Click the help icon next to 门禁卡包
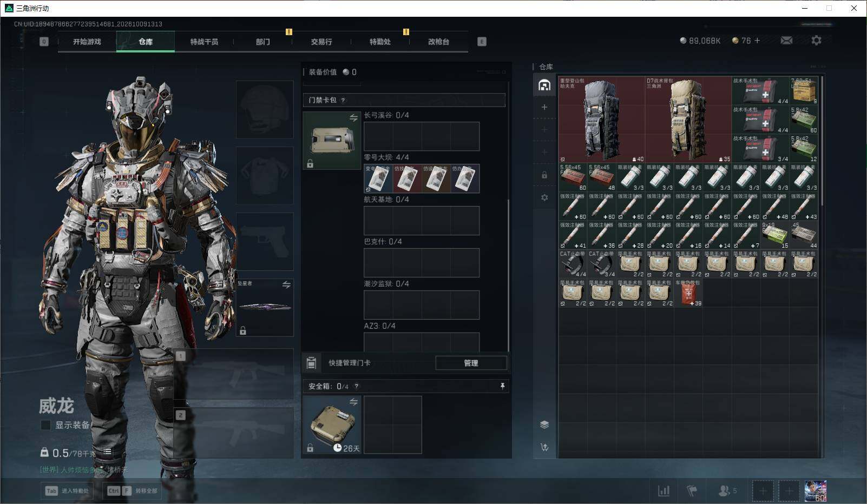867x504 pixels. pyautogui.click(x=343, y=100)
